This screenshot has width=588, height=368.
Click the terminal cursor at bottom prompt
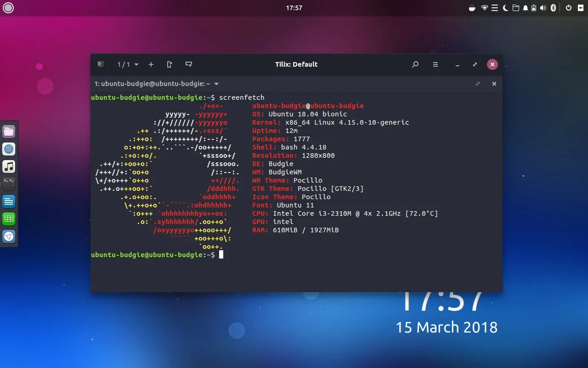tap(221, 254)
